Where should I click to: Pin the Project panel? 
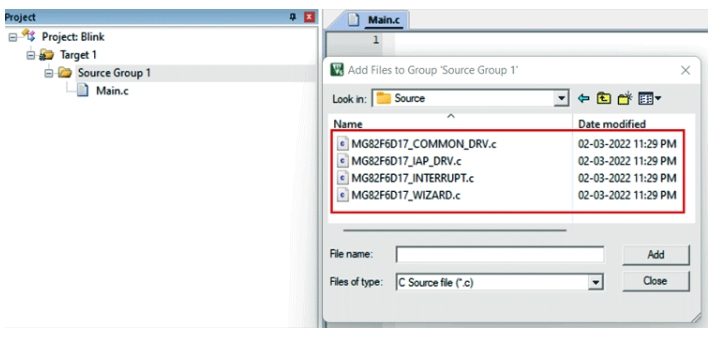point(293,17)
